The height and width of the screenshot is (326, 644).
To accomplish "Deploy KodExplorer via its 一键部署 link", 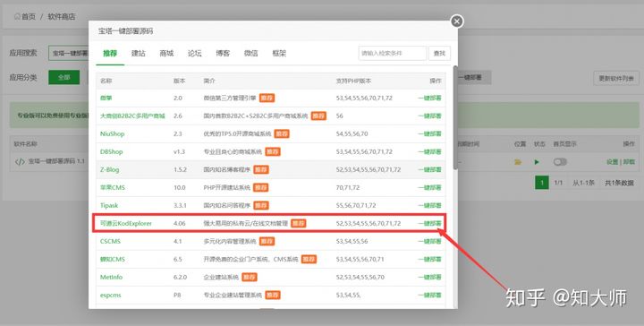I will 429,224.
